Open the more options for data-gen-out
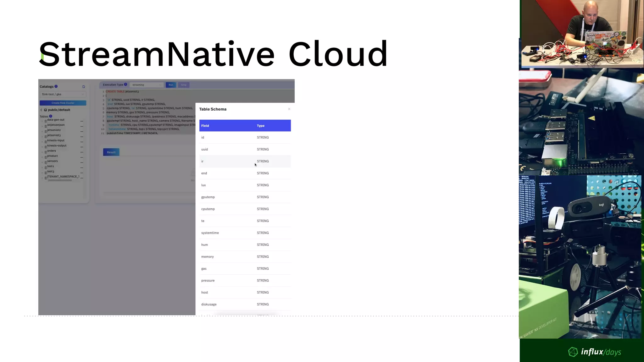The image size is (644, 362). point(82,121)
